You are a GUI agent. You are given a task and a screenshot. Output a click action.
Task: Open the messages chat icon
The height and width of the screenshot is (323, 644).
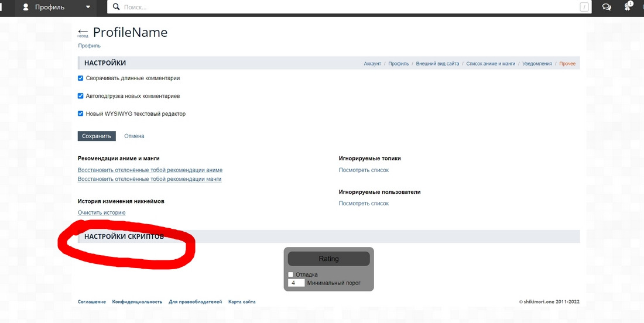coord(607,7)
